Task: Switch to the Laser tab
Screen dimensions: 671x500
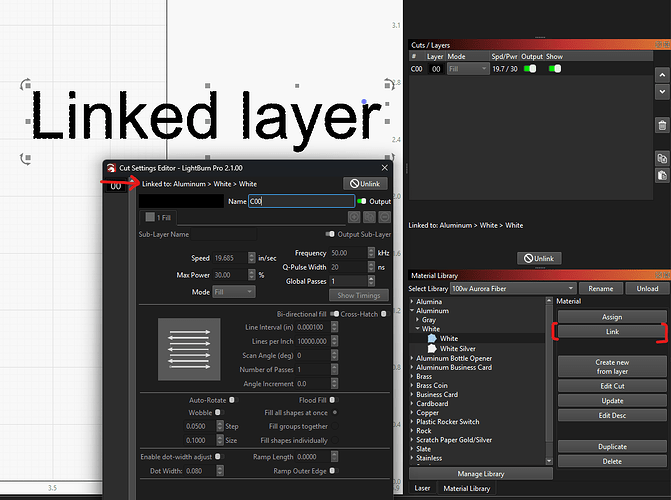Action: click(x=422, y=488)
